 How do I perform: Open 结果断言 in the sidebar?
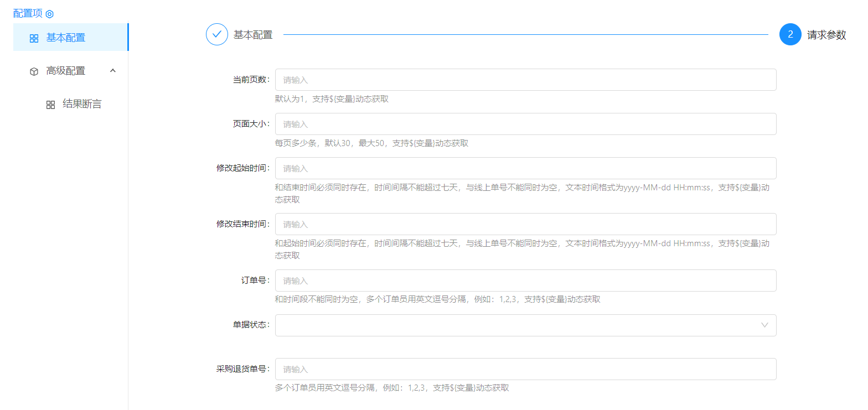coord(82,104)
